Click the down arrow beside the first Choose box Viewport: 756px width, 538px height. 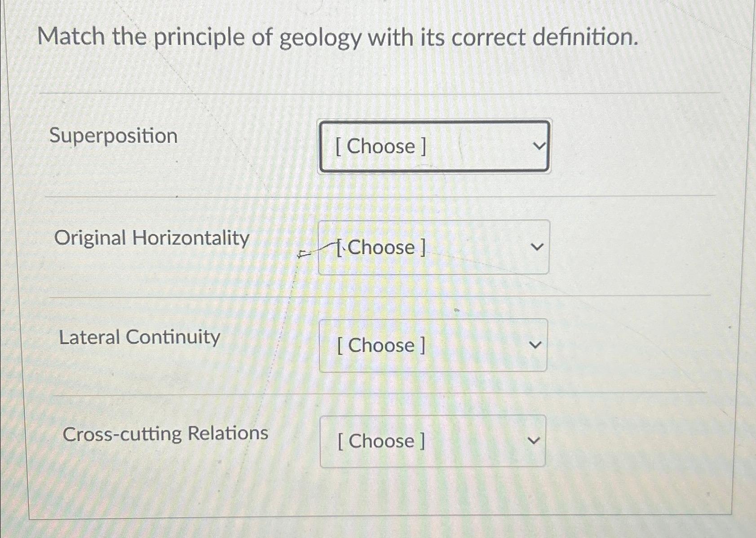(539, 145)
